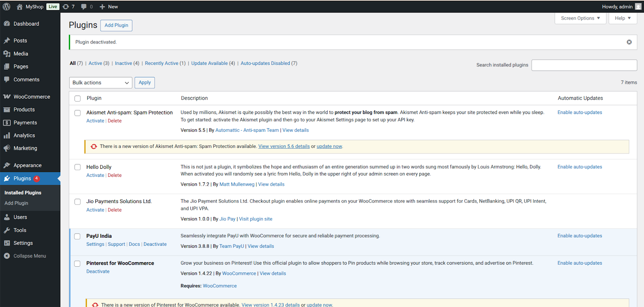Delete the Hello Dolly plugin
Image resolution: width=644 pixels, height=307 pixels.
click(x=115, y=175)
